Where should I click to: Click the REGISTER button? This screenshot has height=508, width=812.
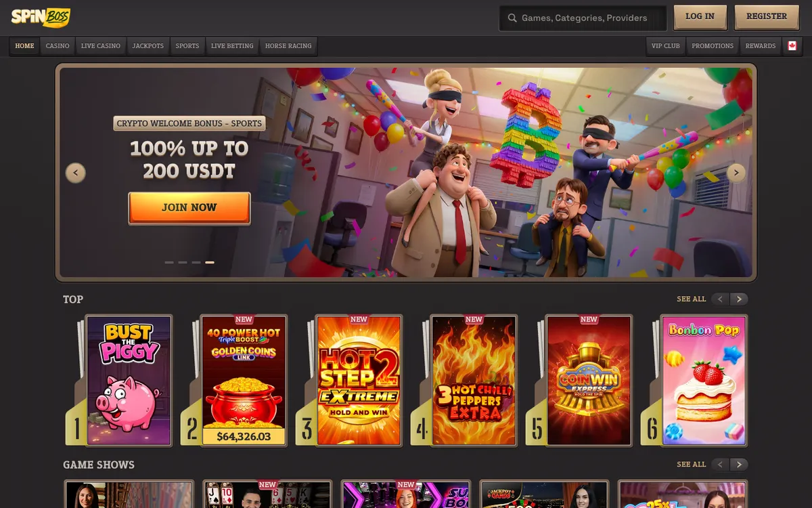767,17
